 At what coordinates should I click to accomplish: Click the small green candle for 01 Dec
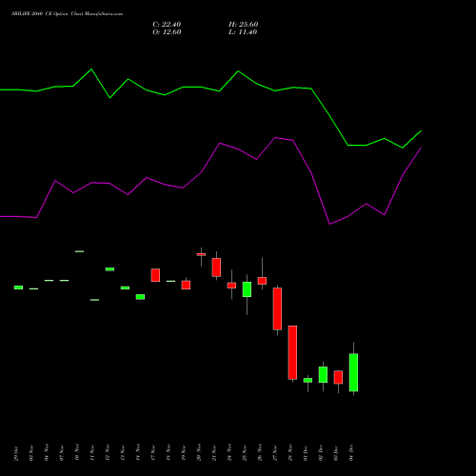[x=307, y=380]
